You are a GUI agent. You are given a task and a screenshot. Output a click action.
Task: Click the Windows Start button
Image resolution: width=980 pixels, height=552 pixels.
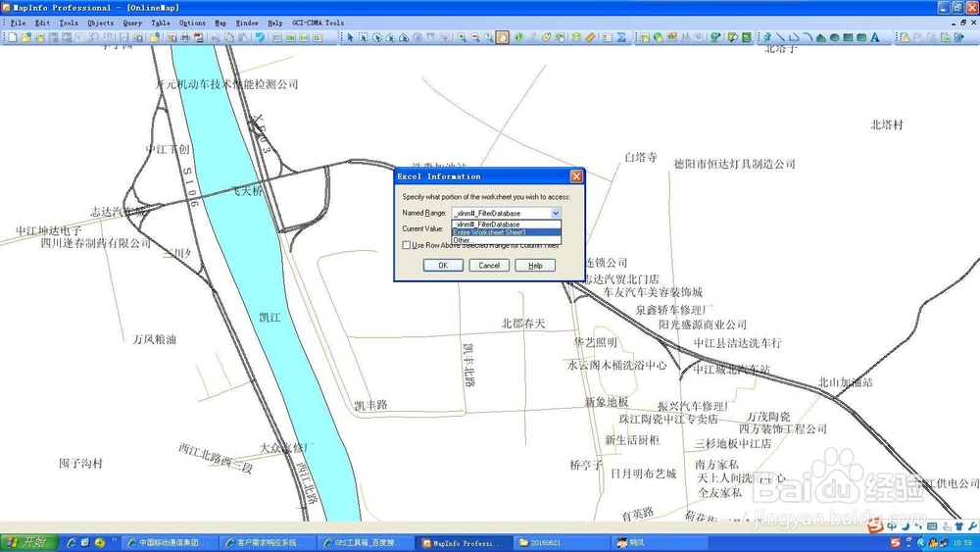[x=28, y=542]
